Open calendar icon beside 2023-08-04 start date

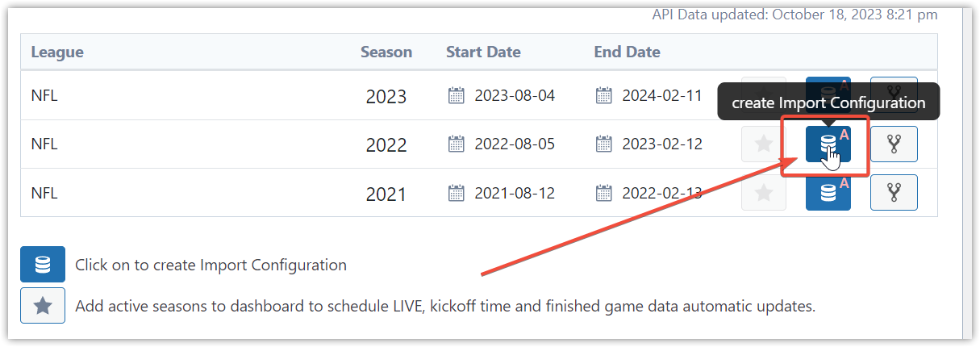[457, 96]
